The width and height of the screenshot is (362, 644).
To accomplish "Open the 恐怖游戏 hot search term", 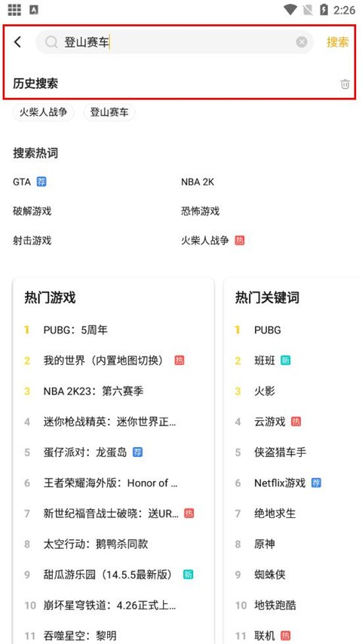I will pos(200,211).
